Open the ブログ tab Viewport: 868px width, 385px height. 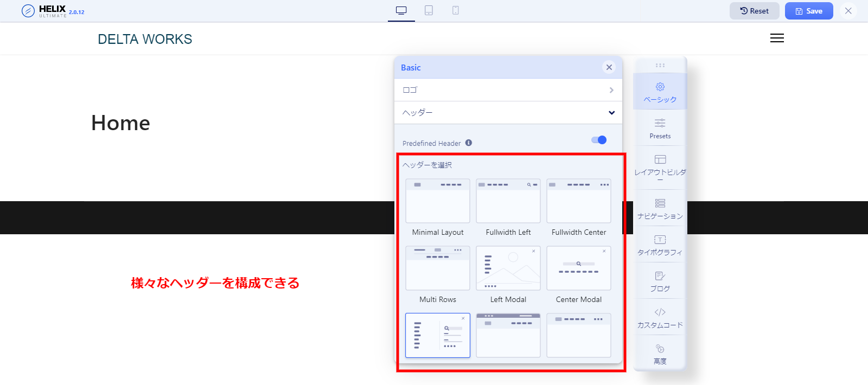[660, 281]
